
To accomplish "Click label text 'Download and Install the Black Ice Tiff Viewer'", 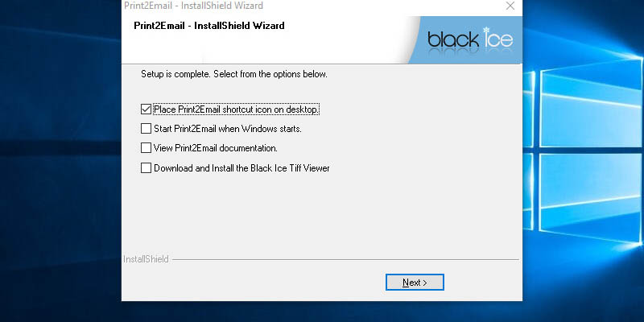I will pyautogui.click(x=242, y=168).
